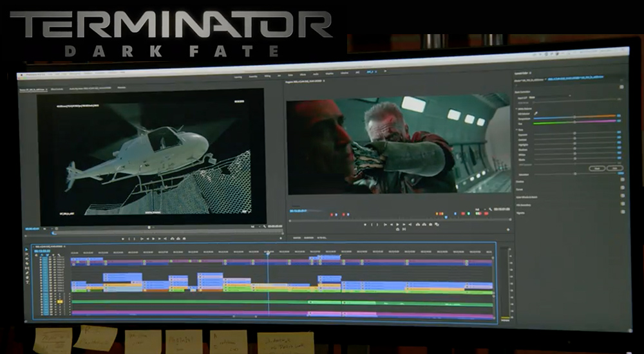The height and width of the screenshot is (354, 644).
Task: Open the Metadata tab
Action: 121,87
